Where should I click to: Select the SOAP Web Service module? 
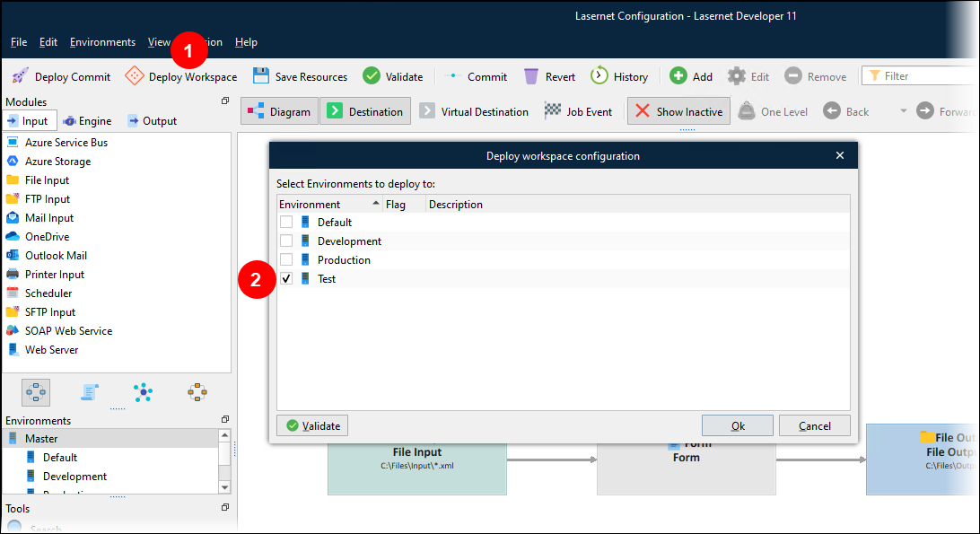click(x=68, y=330)
